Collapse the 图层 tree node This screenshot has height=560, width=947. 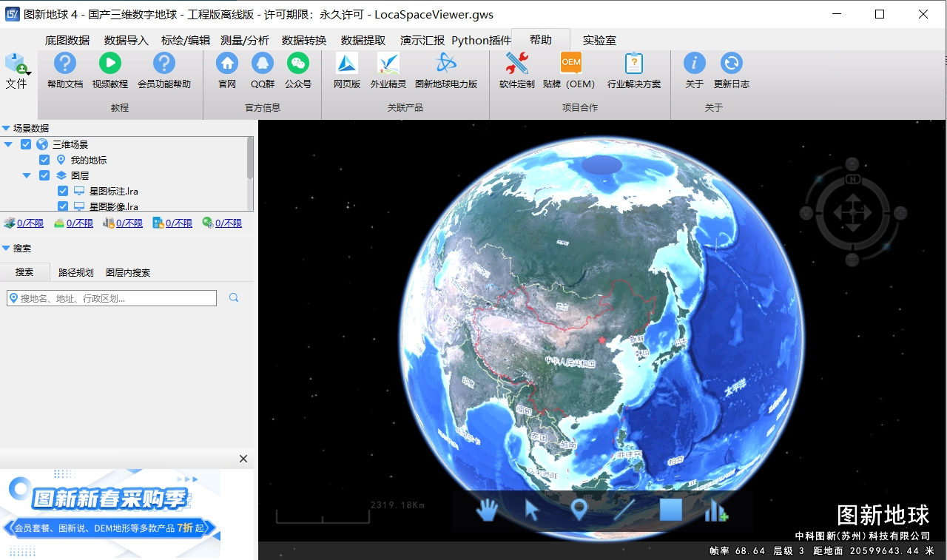[x=27, y=175]
